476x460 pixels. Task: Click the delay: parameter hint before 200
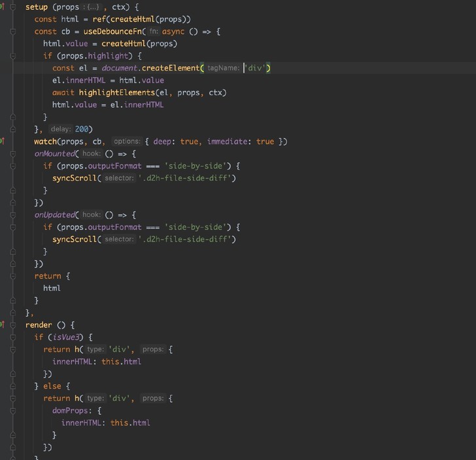[x=61, y=129]
